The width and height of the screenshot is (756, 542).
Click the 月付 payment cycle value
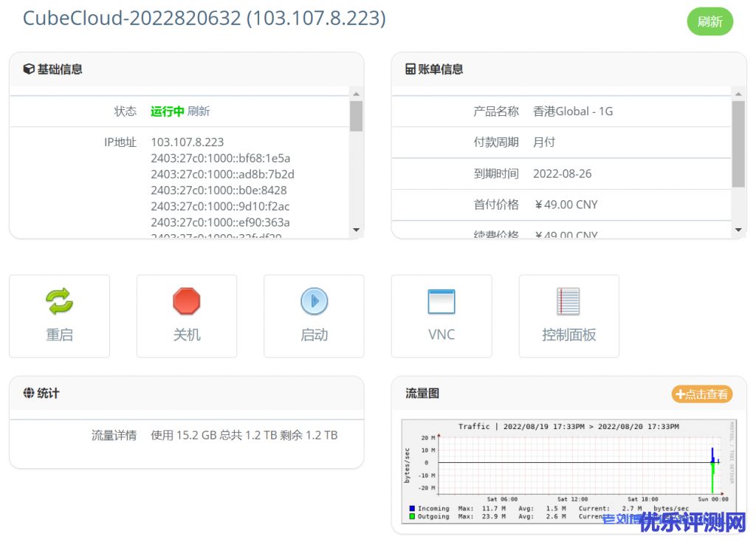coord(544,143)
